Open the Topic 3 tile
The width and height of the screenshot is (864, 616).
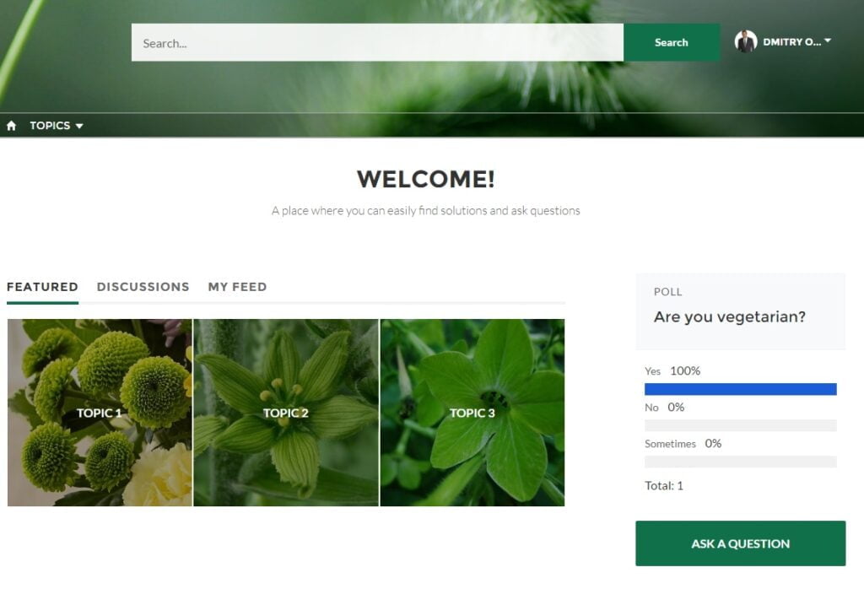472,413
